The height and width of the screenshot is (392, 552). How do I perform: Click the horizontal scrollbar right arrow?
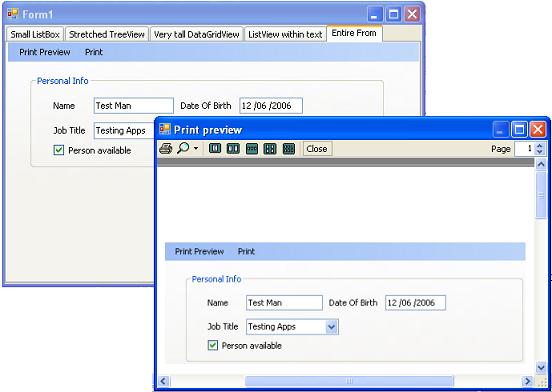[x=528, y=381]
